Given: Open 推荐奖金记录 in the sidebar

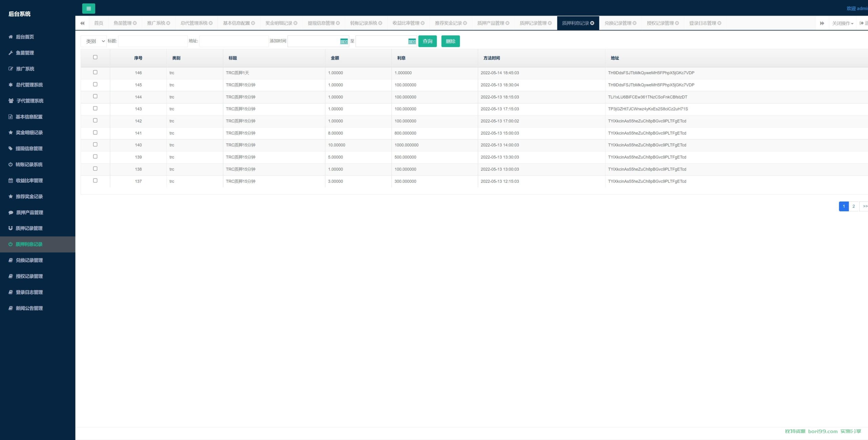Looking at the screenshot, I should pos(37,196).
